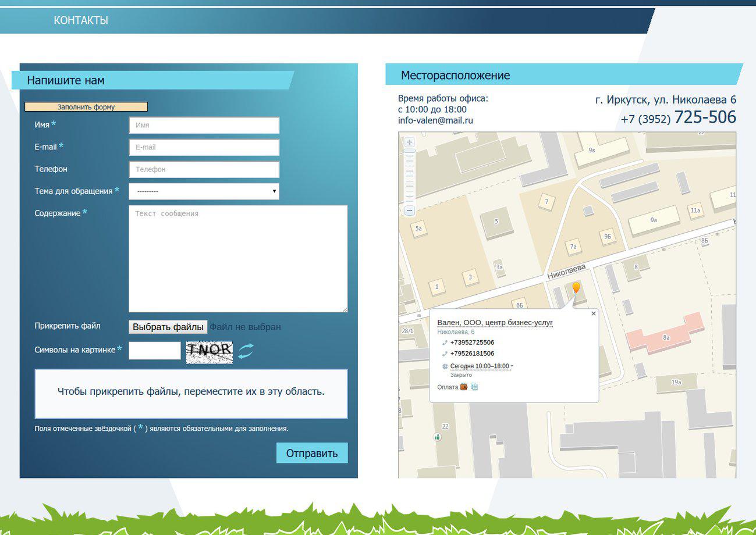The width and height of the screenshot is (756, 535).
Task: Click the clock icon near working hours
Action: tap(445, 366)
